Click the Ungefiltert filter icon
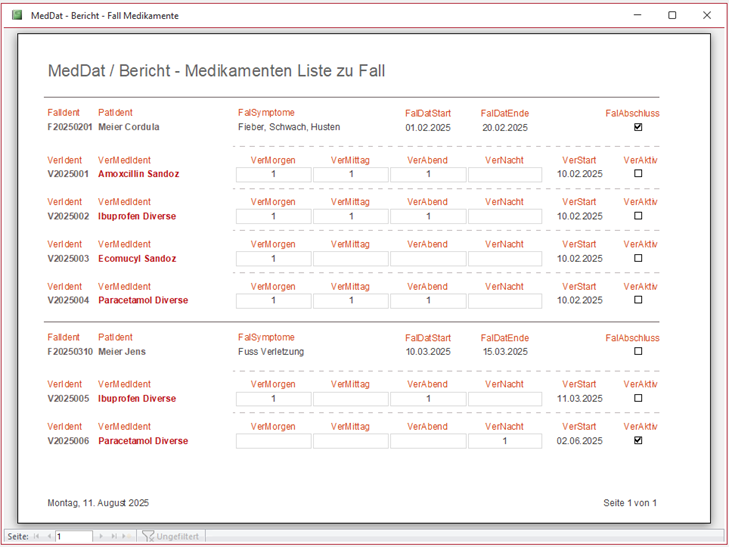The width and height of the screenshot is (729, 547). point(148,536)
